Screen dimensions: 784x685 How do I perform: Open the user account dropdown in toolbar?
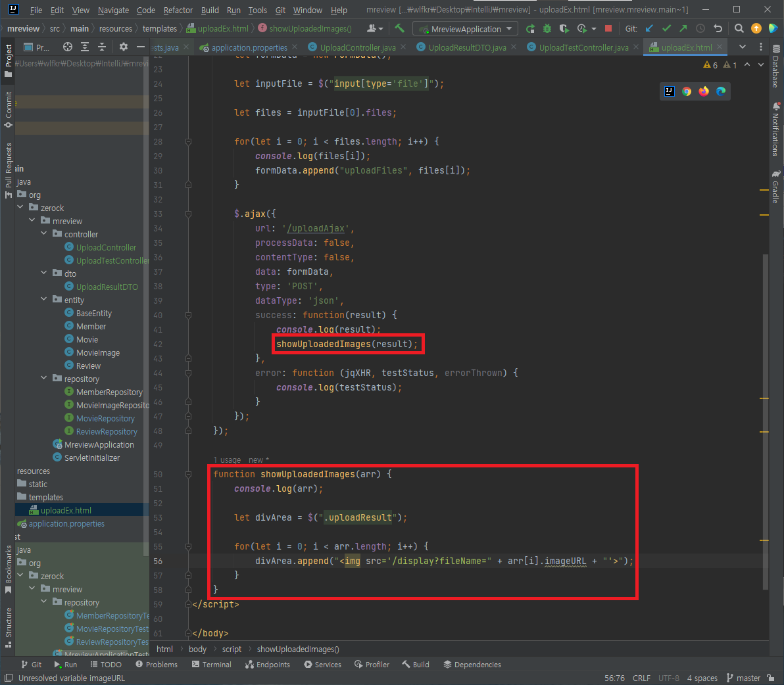tap(375, 28)
